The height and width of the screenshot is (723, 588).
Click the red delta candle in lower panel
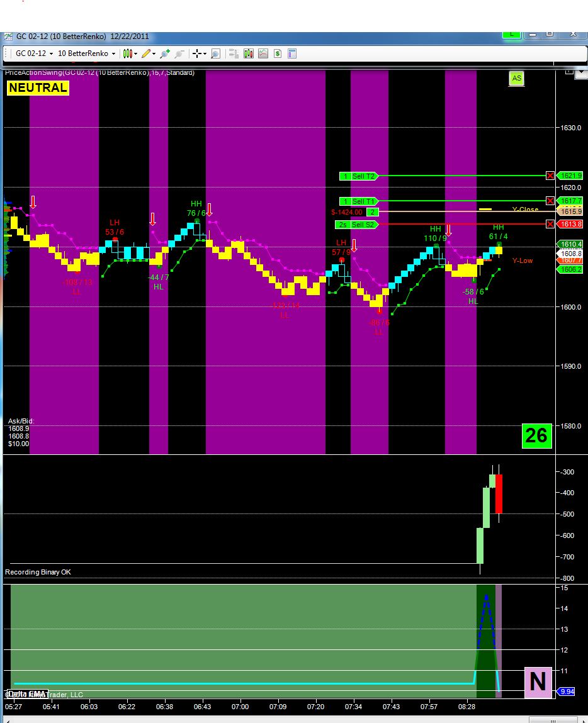[499, 494]
